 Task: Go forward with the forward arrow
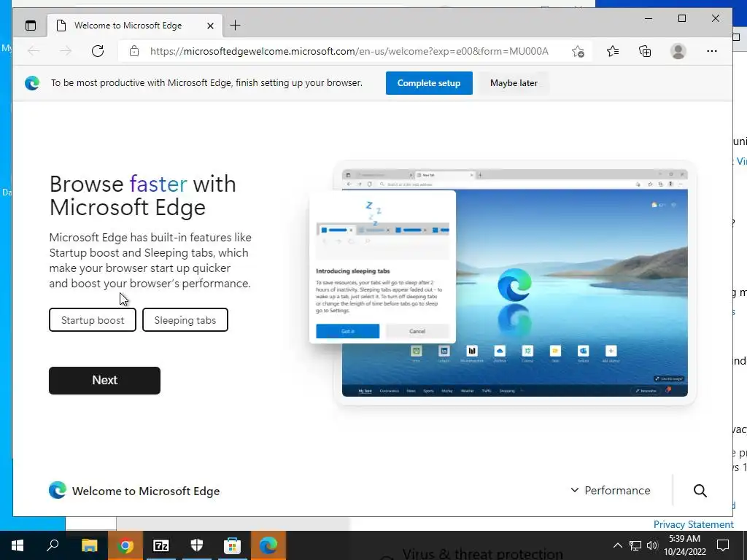coord(66,51)
